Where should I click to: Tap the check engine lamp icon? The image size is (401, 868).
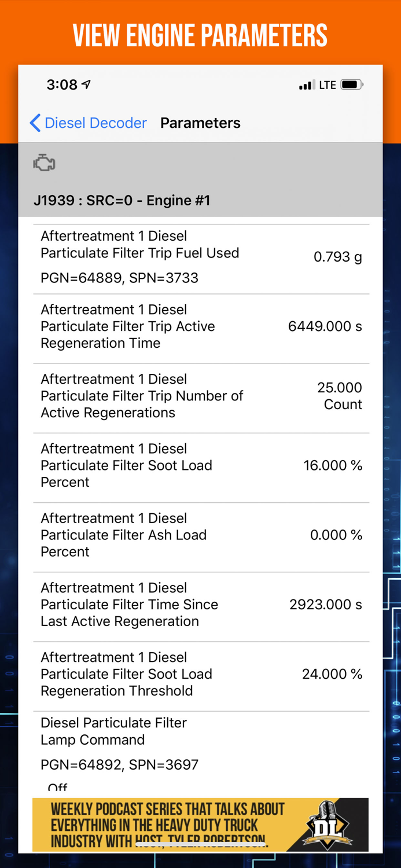click(44, 163)
